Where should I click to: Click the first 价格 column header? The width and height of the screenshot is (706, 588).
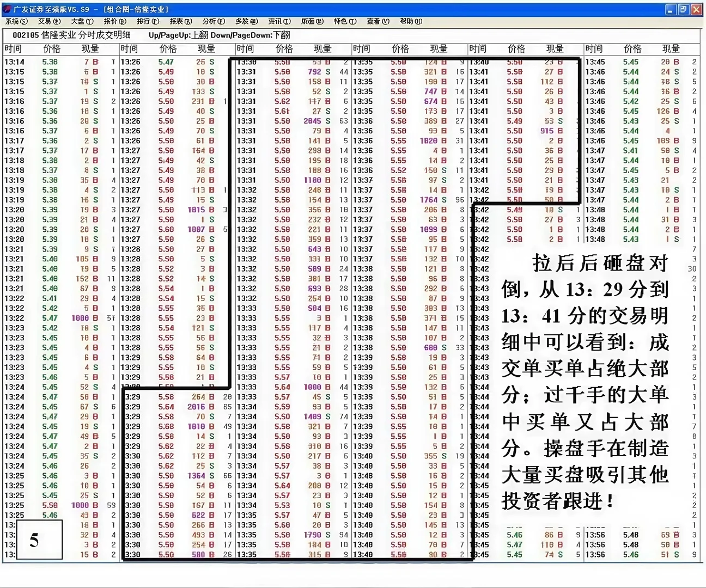[x=52, y=48]
